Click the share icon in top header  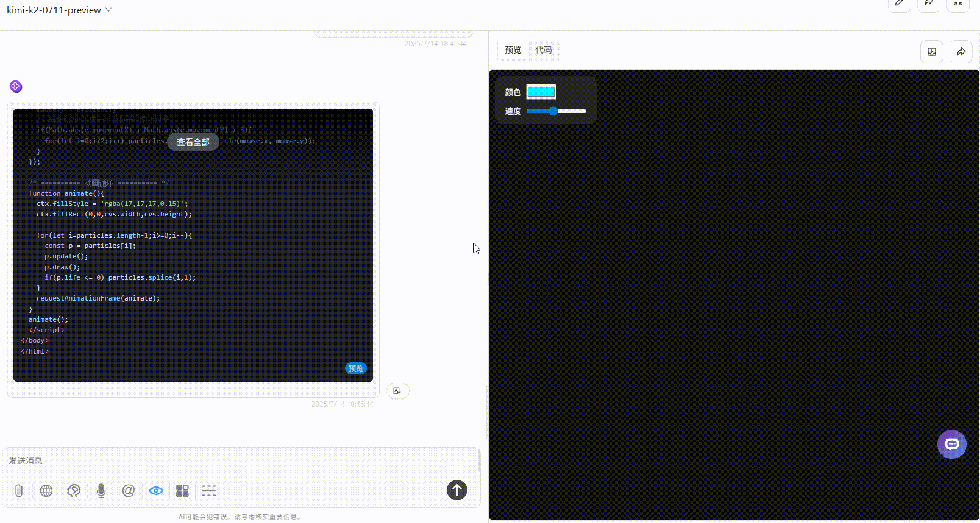pyautogui.click(x=928, y=4)
